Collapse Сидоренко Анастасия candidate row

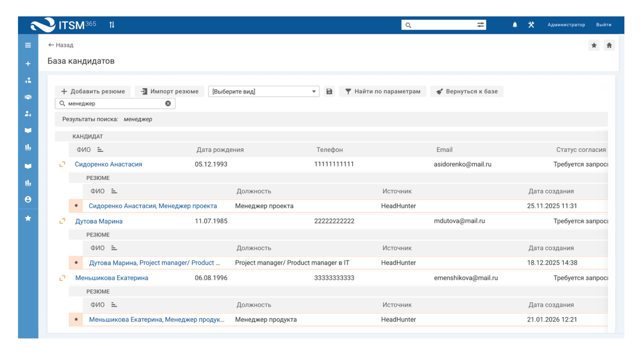(x=62, y=164)
